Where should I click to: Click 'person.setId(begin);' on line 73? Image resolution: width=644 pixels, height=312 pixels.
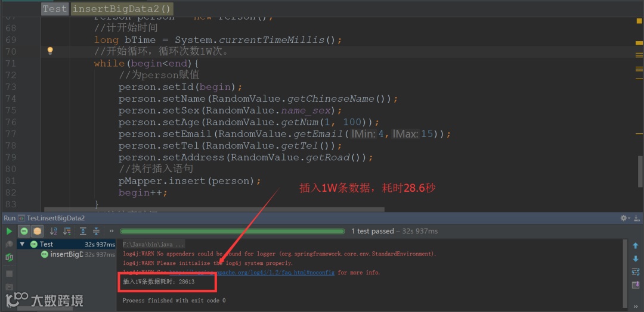[x=181, y=88]
